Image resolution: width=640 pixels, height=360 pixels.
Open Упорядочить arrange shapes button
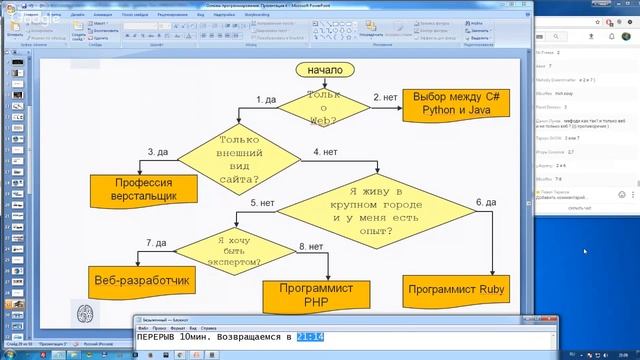pos(371,29)
